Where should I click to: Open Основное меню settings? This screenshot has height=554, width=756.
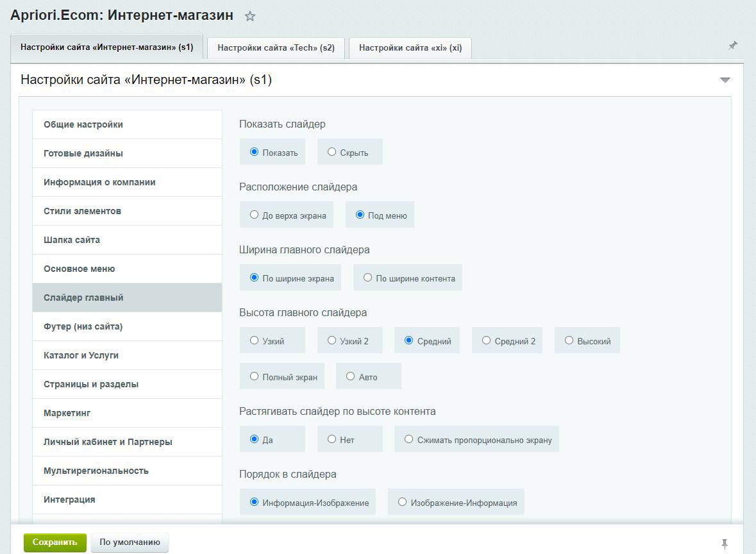[128, 269]
